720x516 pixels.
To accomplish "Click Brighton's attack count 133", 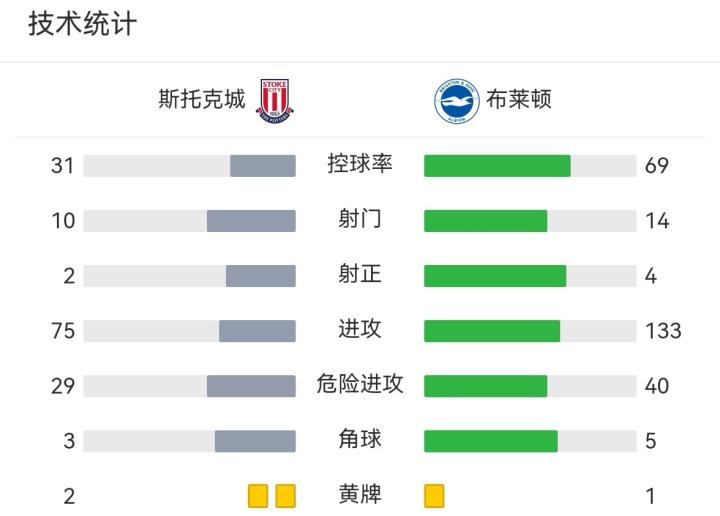I will [663, 331].
